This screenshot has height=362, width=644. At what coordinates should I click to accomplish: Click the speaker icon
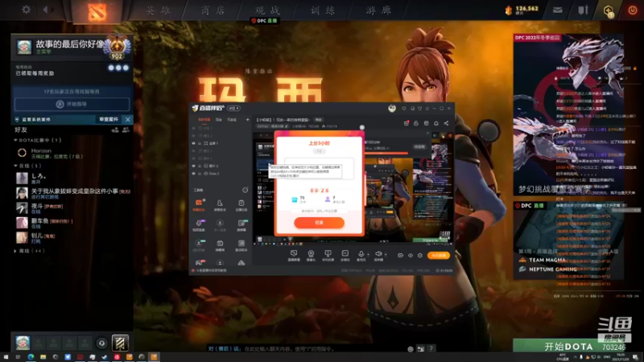pos(378,254)
